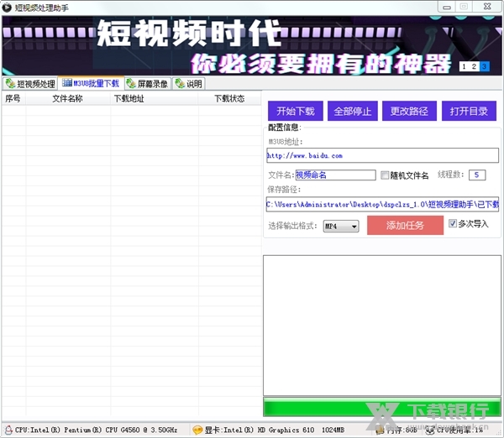Switch to the 屏幕录像 tab
504x438 pixels.
pos(148,84)
